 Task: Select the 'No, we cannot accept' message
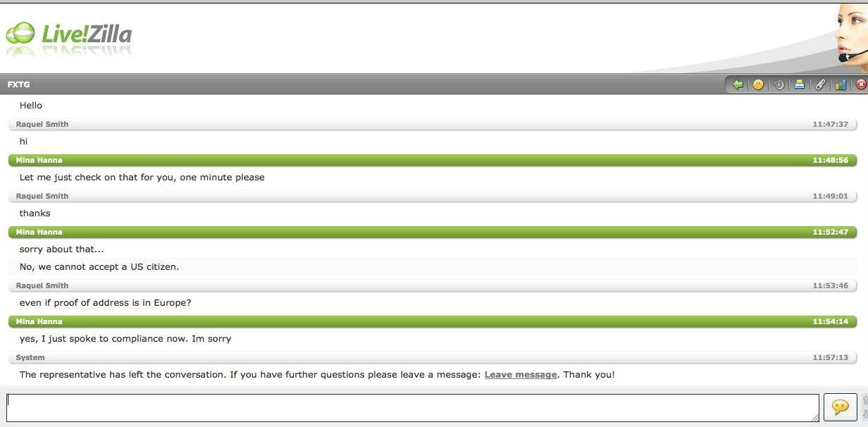[x=99, y=267]
